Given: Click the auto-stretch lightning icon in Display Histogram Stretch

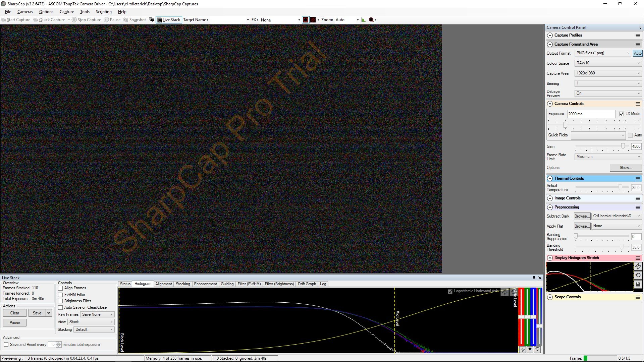Looking at the screenshot, I should [x=638, y=266].
